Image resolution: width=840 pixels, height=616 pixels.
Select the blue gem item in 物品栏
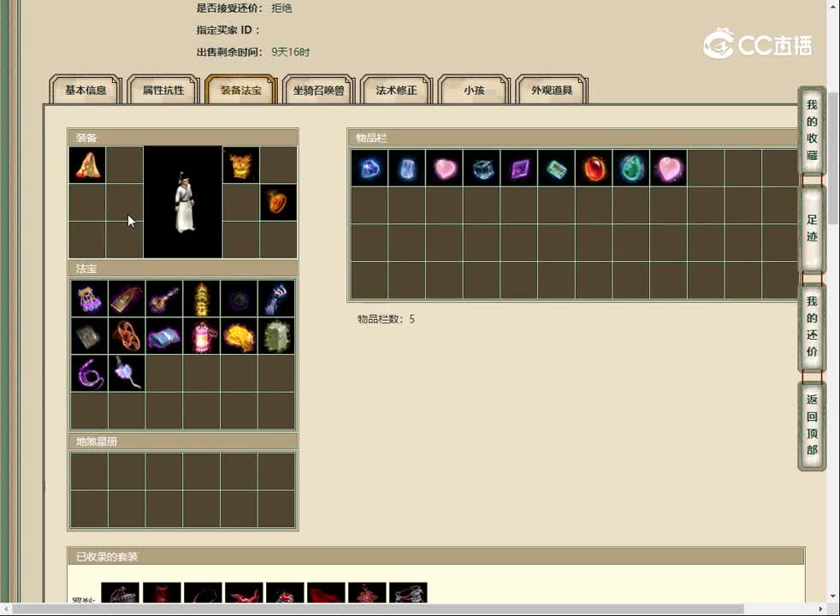[x=370, y=169]
